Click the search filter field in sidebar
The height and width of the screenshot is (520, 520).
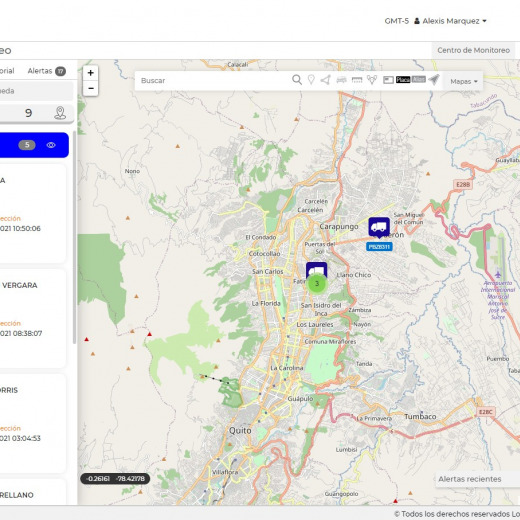click(x=36, y=91)
